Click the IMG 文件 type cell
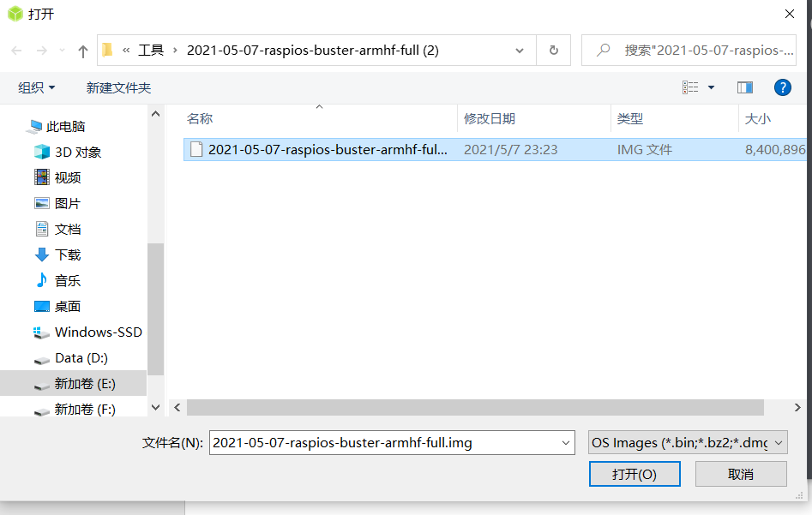Image resolution: width=812 pixels, height=515 pixels. [x=644, y=150]
